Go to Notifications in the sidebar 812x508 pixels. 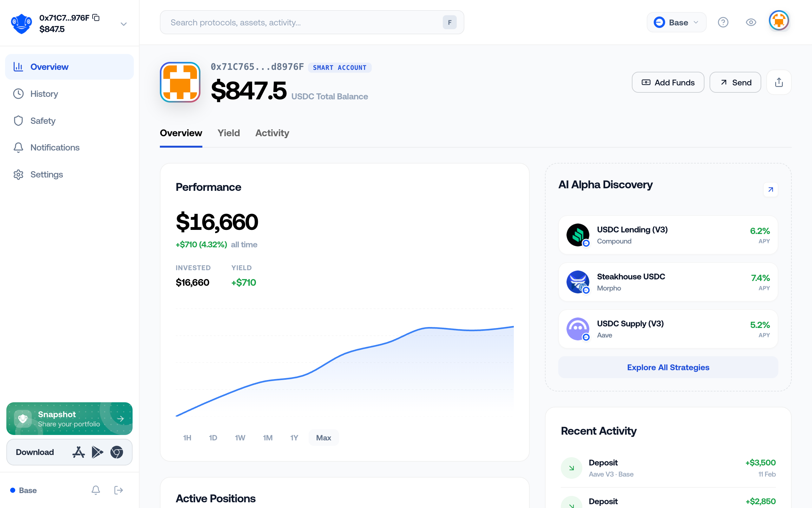(x=69, y=148)
